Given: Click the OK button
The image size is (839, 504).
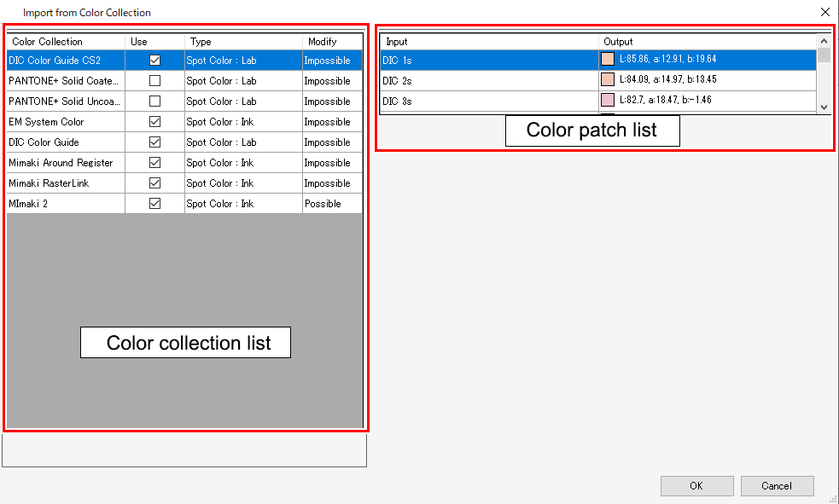Looking at the screenshot, I should [696, 485].
